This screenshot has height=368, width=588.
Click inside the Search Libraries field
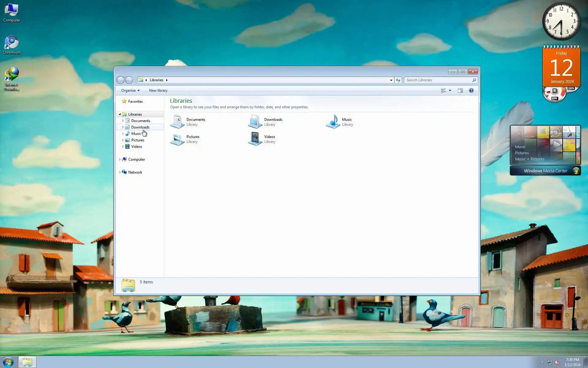438,80
